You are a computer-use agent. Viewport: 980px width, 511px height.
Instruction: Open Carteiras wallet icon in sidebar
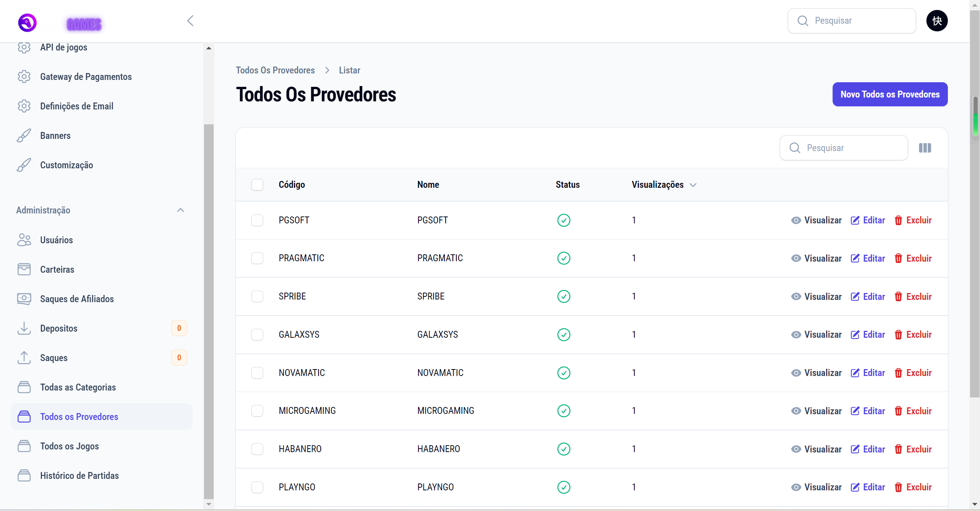(x=24, y=269)
